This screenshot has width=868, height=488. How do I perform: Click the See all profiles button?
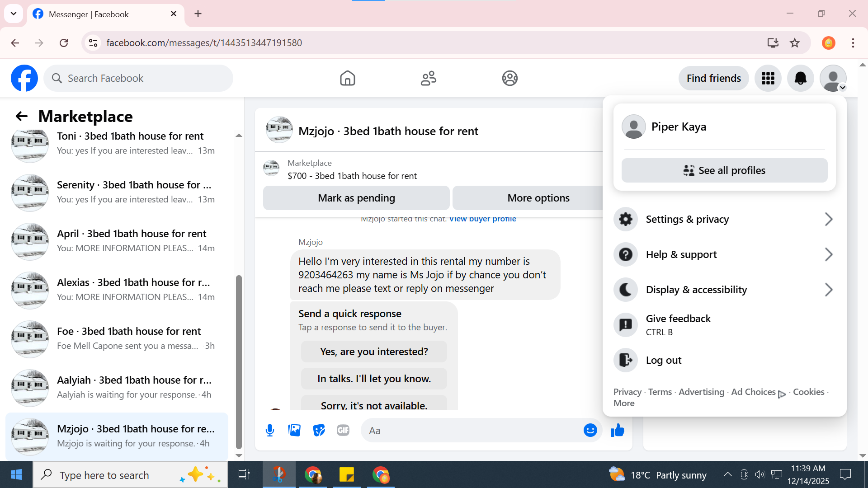coord(724,170)
